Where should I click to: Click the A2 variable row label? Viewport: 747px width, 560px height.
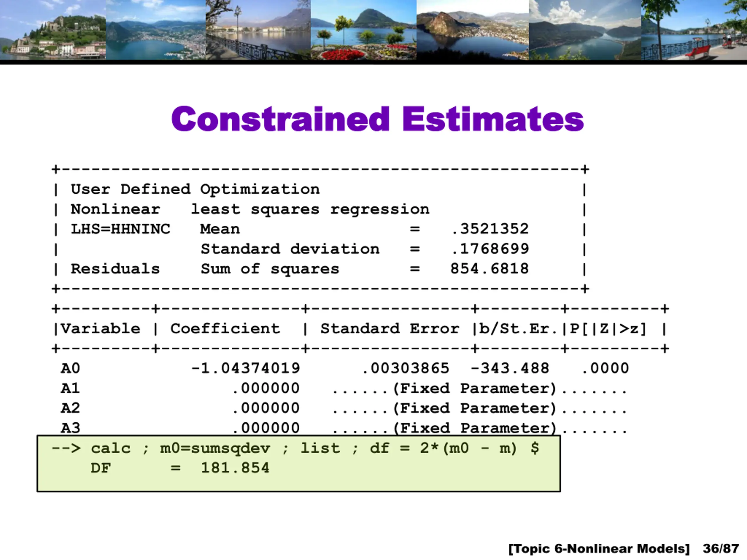[70, 408]
